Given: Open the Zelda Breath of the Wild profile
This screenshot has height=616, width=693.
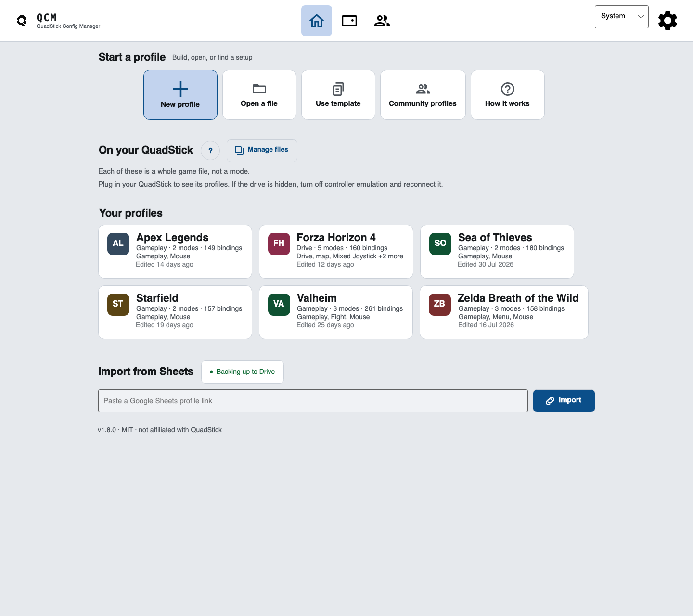Looking at the screenshot, I should click(x=504, y=312).
